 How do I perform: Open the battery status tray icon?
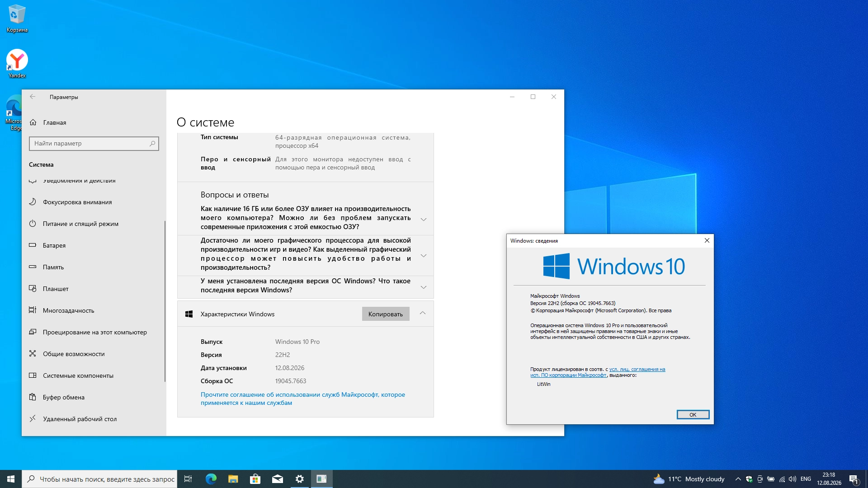[771, 479]
